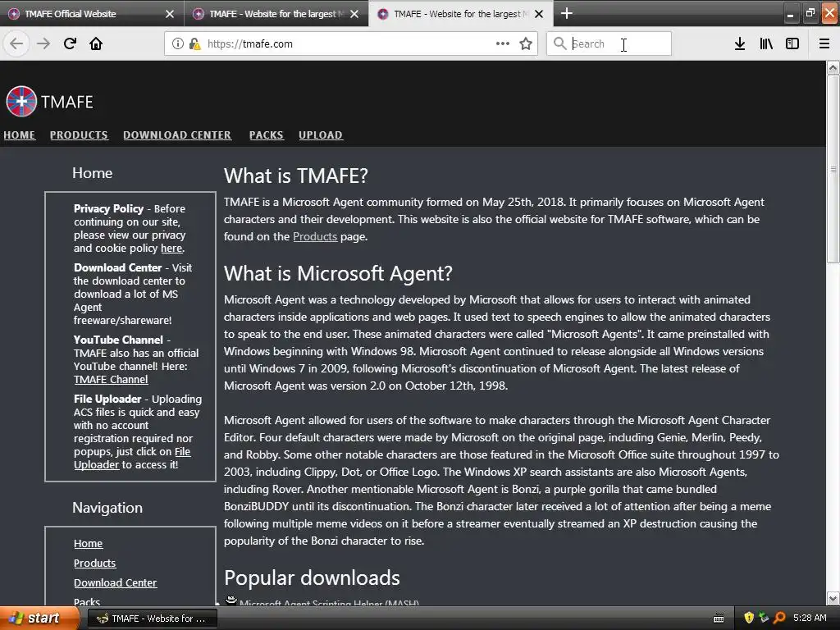840x630 pixels.
Task: Open the Windows start button
Action: point(39,619)
